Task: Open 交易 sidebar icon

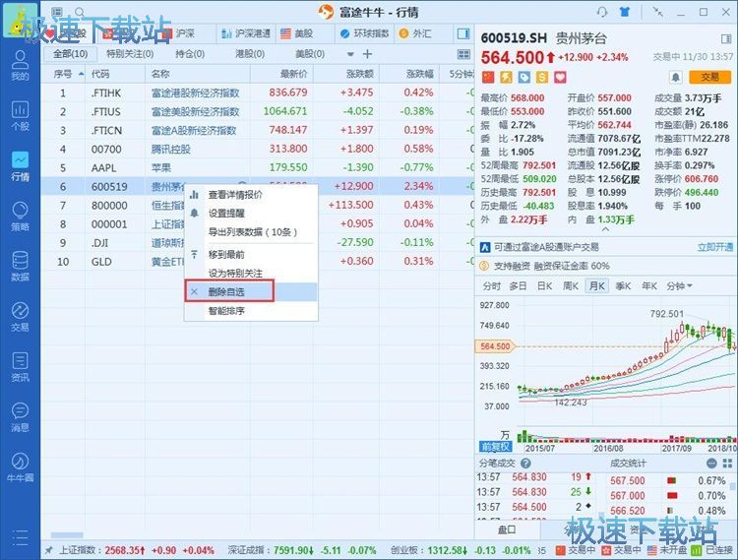Action: point(20,317)
